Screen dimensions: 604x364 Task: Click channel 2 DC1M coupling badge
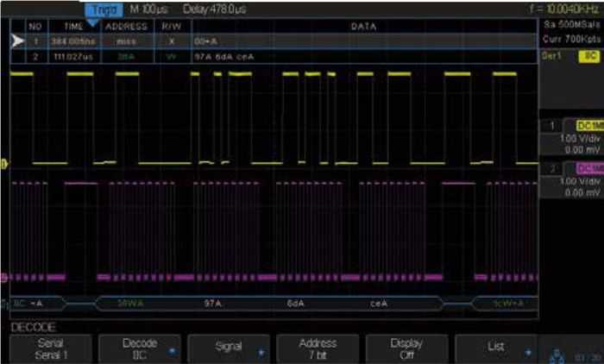(x=589, y=169)
